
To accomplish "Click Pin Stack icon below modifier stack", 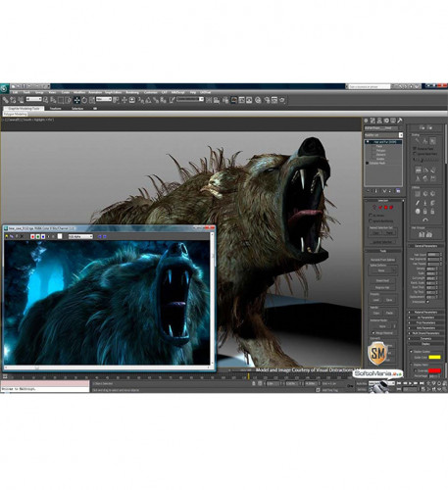I will pos(369,191).
